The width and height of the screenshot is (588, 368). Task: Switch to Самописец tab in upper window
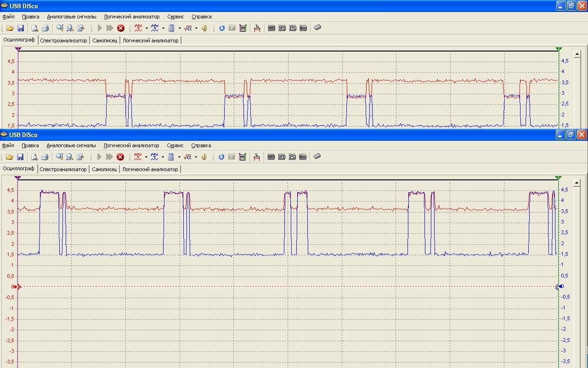pos(105,40)
